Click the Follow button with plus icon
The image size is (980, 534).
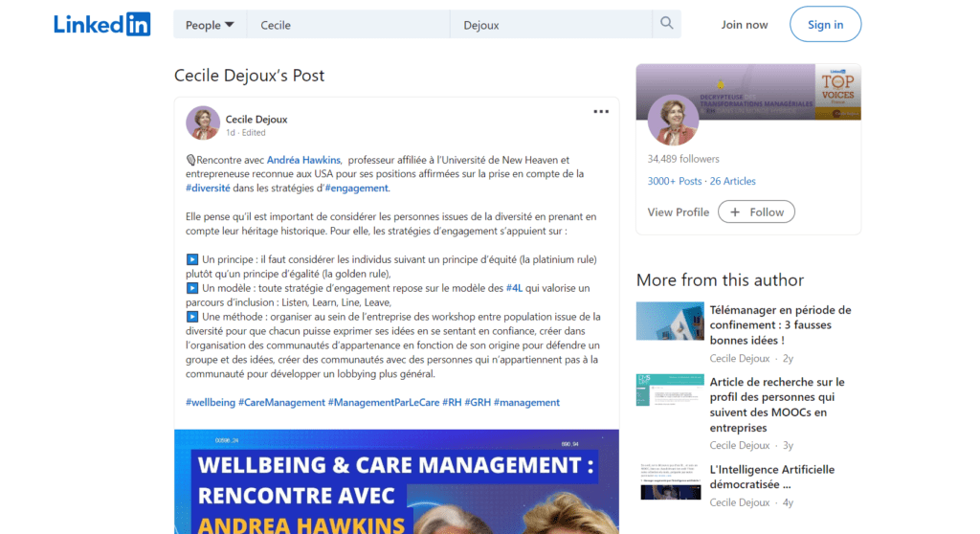(756, 212)
